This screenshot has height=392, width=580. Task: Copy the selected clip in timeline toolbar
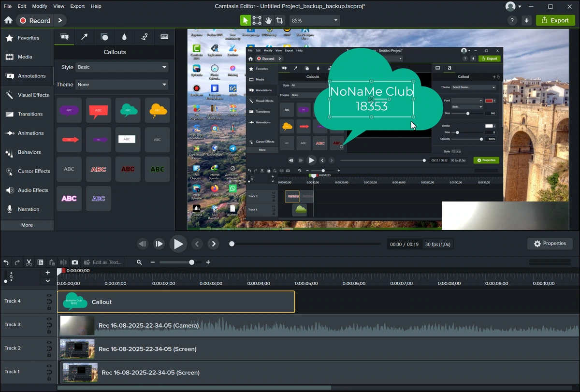pyautogui.click(x=41, y=262)
